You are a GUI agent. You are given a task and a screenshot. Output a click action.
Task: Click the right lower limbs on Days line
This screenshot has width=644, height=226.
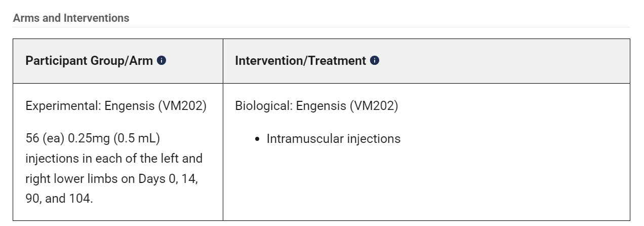pyautogui.click(x=111, y=179)
